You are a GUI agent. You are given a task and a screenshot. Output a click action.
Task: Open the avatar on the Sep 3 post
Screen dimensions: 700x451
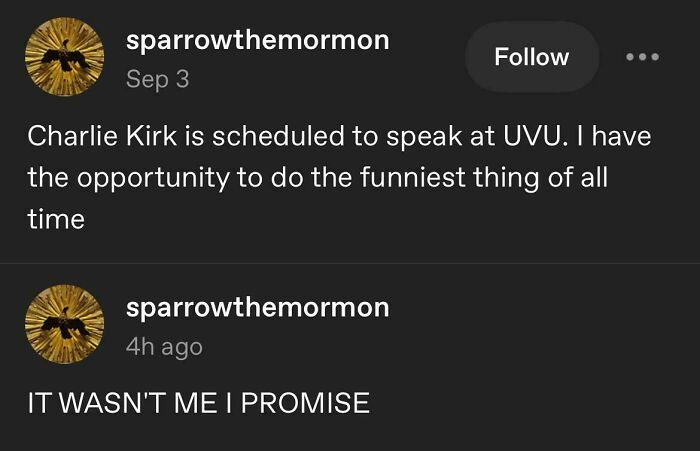(64, 59)
